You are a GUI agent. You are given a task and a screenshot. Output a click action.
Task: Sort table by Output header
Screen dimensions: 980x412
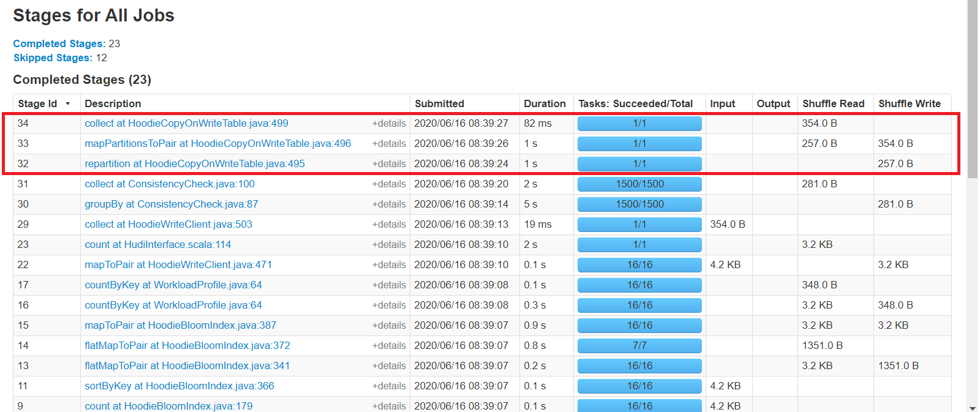coord(774,103)
